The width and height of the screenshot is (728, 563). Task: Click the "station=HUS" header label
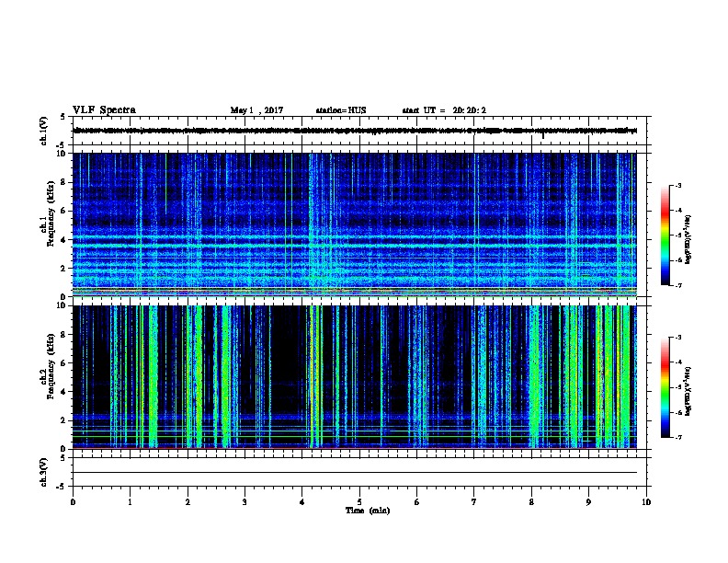341,110
